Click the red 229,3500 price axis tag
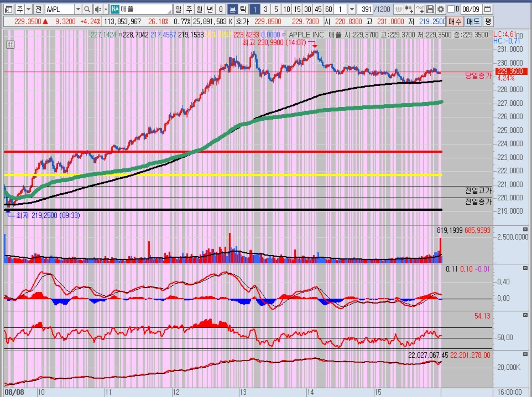Screen dimensions: 532x397 tap(511, 71)
